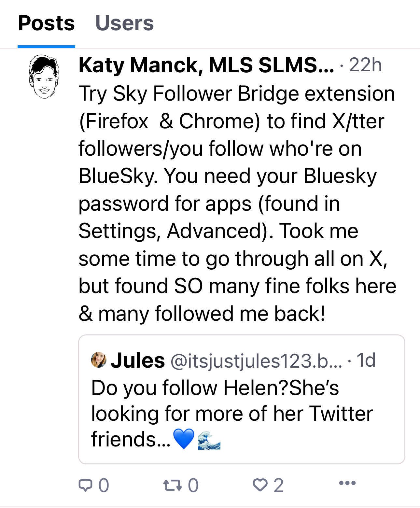Screen dimensions: 420x508
Task: Select the Posts tab
Action: (46, 23)
